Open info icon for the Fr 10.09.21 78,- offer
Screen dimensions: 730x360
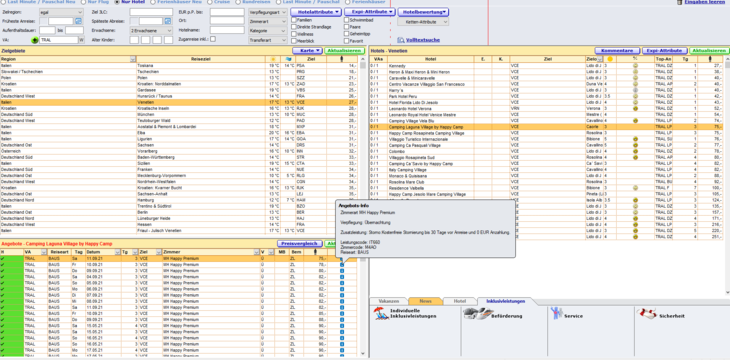click(342, 265)
